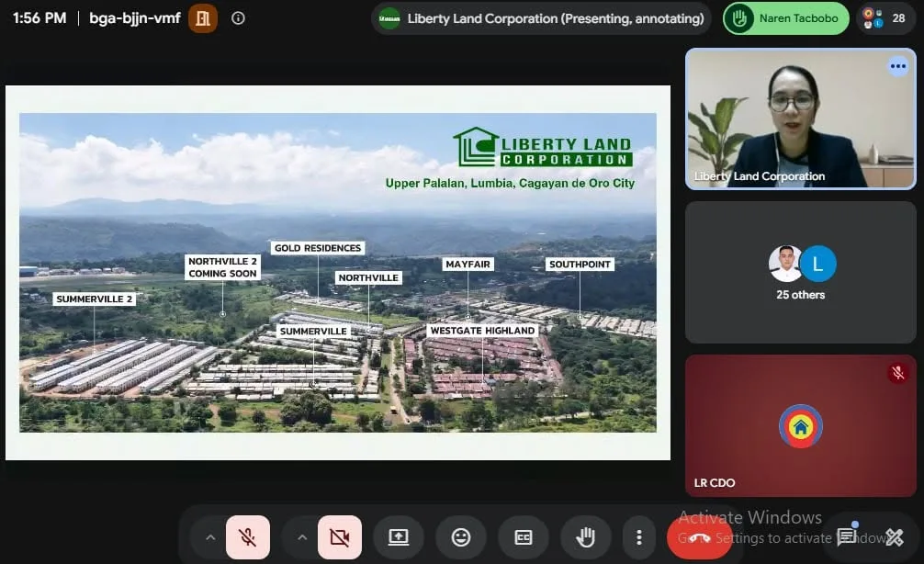Select the Liberty Land Corporation video tile

[x=800, y=119]
